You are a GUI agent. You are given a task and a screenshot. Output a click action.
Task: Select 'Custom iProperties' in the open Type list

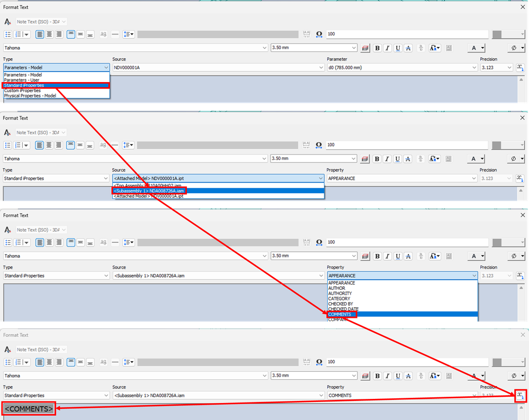56,90
